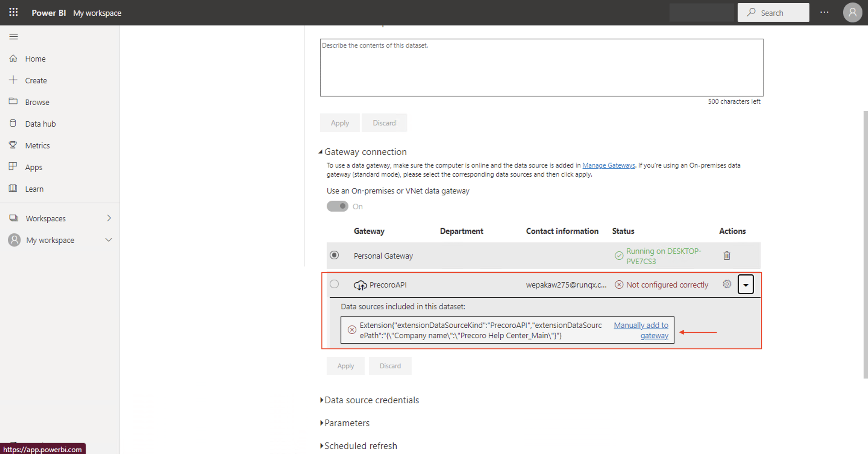The image size is (868, 454).
Task: Click error icon next to Extension data source
Action: (x=352, y=329)
